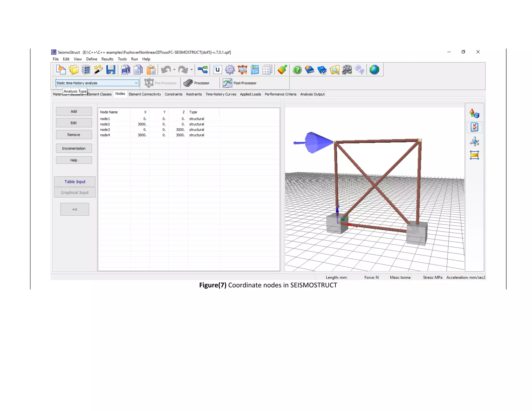Switch to Analysis Output tab

pyautogui.click(x=312, y=94)
